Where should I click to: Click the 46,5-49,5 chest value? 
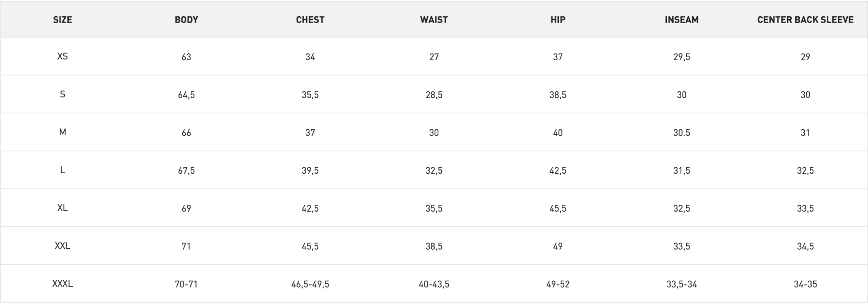[x=310, y=284]
